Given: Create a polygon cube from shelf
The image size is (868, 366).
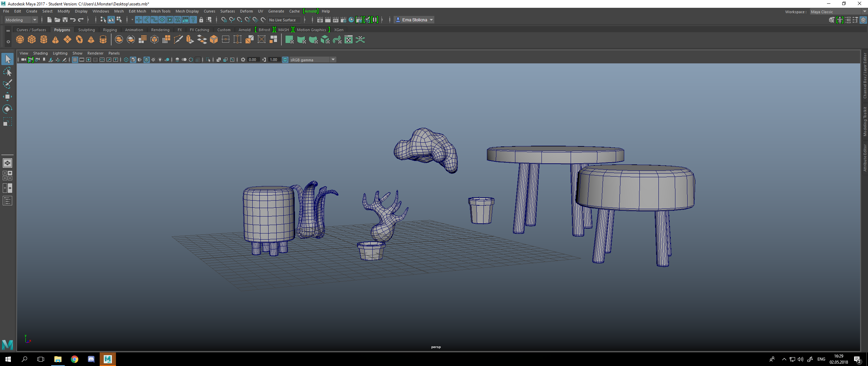Looking at the screenshot, I should click(32, 40).
